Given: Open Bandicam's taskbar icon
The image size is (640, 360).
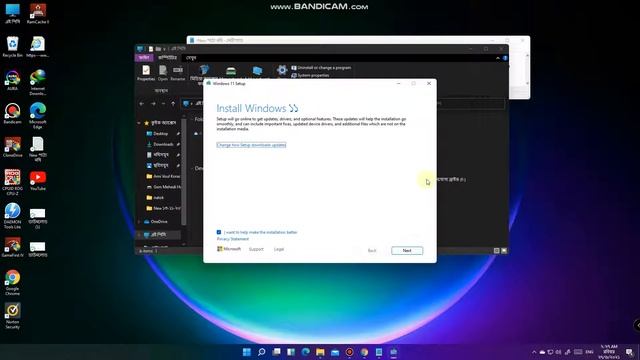Looking at the screenshot, I should pyautogui.click(x=349, y=352).
